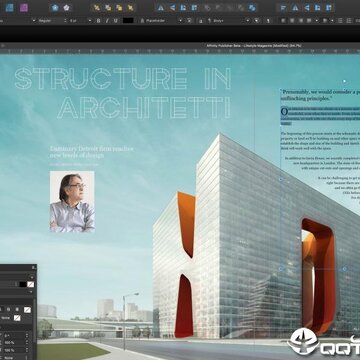
Task: Toggle Bold text formatting
Action: [98, 20]
